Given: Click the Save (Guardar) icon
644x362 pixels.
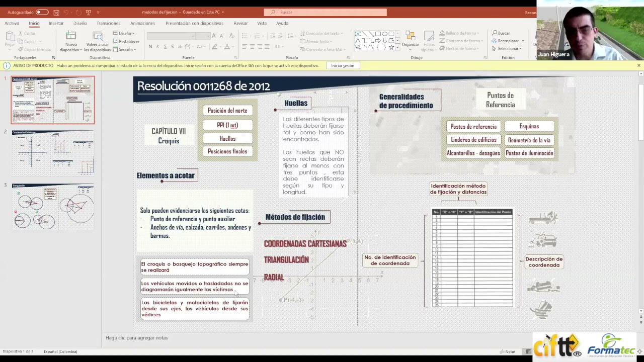Looking at the screenshot, I should coord(56,12).
